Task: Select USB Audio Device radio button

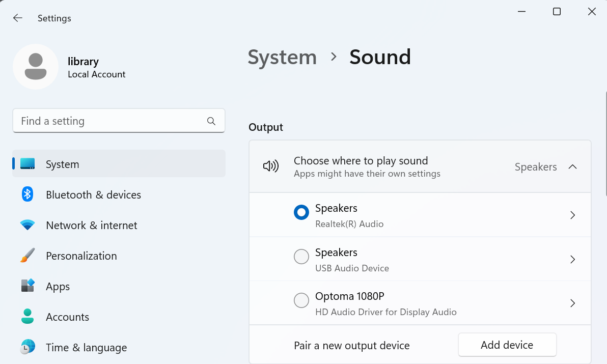Action: 301,257
